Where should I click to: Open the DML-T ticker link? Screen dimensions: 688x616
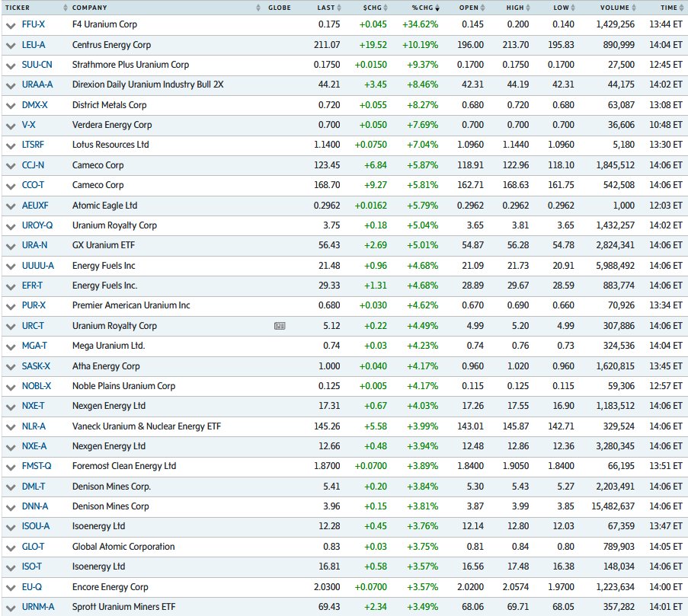click(x=34, y=487)
